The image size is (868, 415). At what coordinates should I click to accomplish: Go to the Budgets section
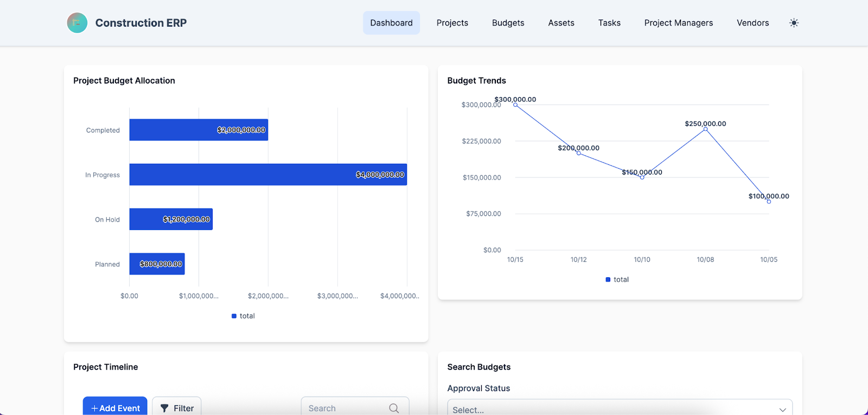508,23
